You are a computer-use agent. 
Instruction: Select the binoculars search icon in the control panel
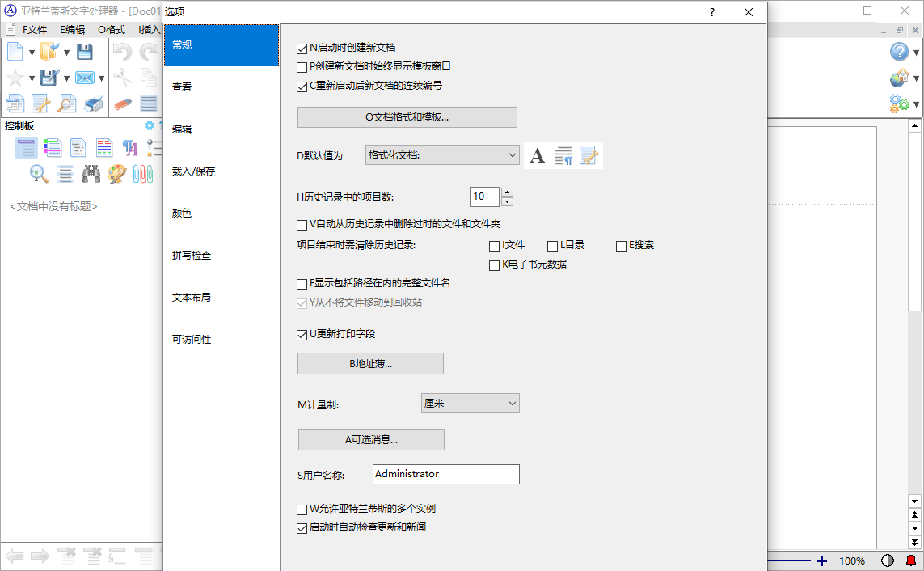coord(92,173)
